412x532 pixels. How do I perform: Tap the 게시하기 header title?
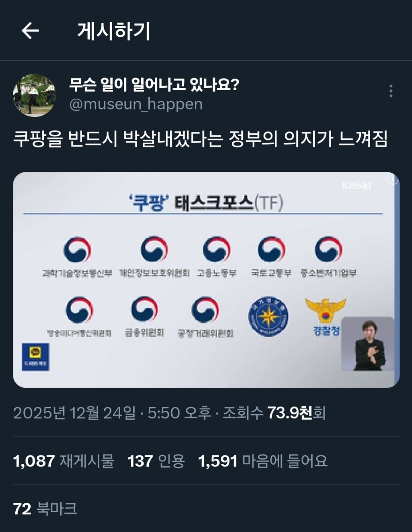coord(114,31)
